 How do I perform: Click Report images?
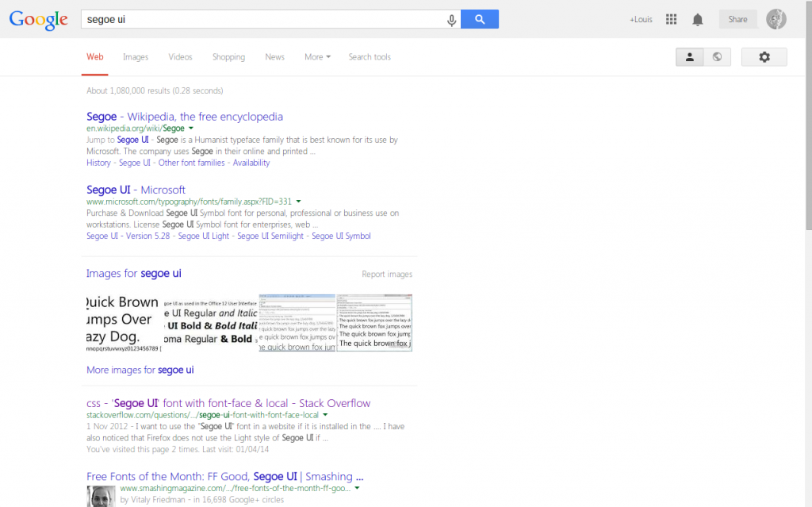click(x=387, y=274)
